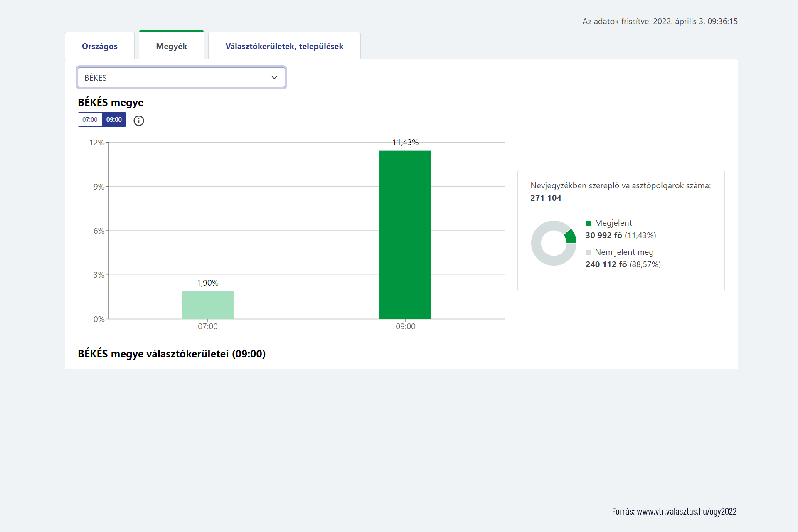Click the 11,43% bar value label
This screenshot has width=798, height=532.
tap(405, 143)
